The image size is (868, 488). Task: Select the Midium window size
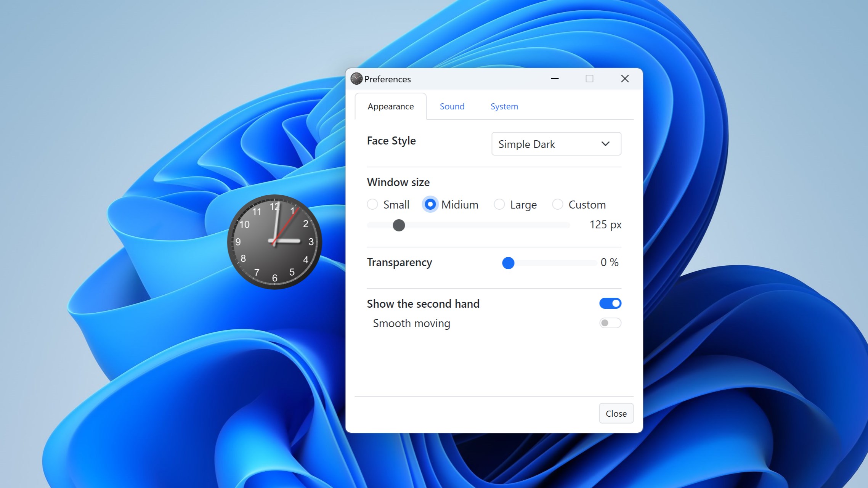tap(430, 204)
